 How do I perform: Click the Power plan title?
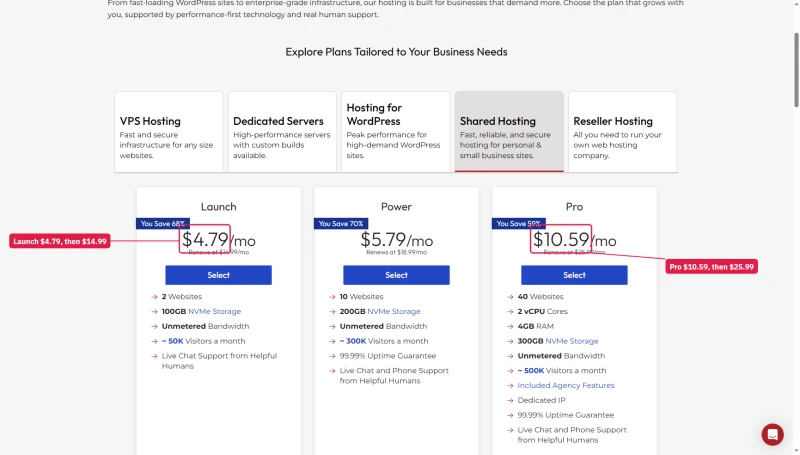[x=396, y=207]
